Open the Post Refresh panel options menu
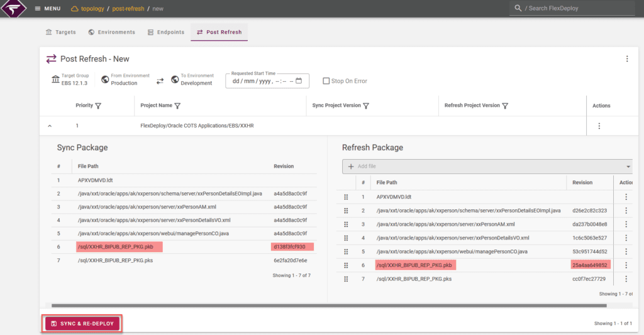Screen dimensions: 644x335 pyautogui.click(x=627, y=58)
